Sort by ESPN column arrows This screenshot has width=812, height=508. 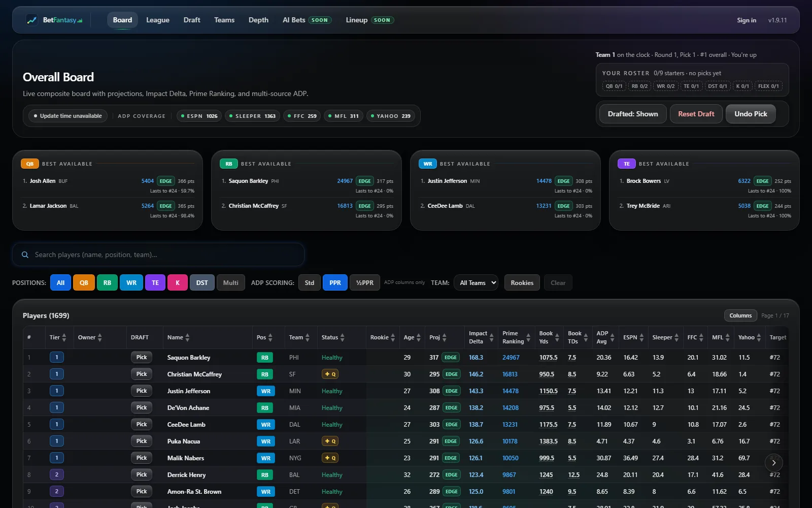click(641, 337)
